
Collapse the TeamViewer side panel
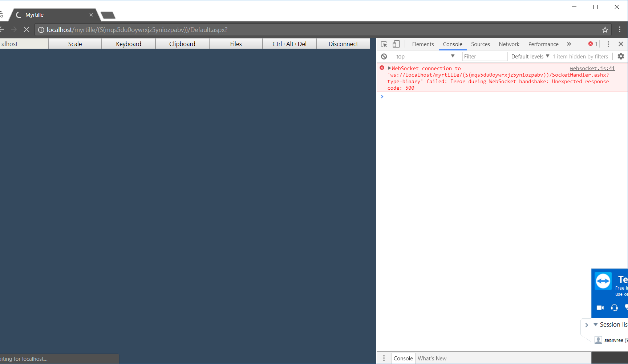pyautogui.click(x=586, y=325)
